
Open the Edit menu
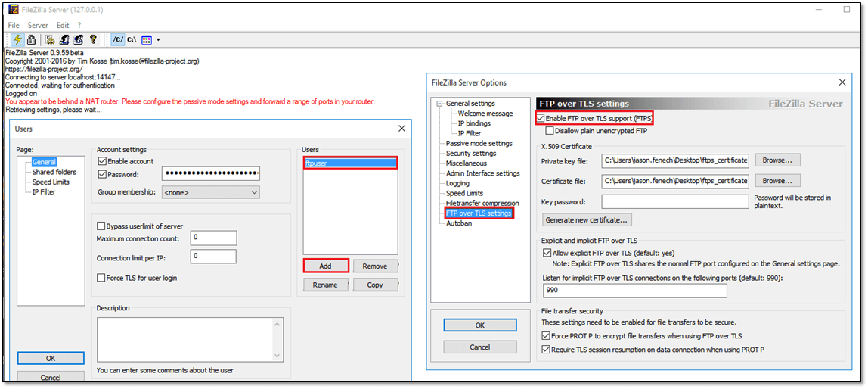pyautogui.click(x=63, y=26)
